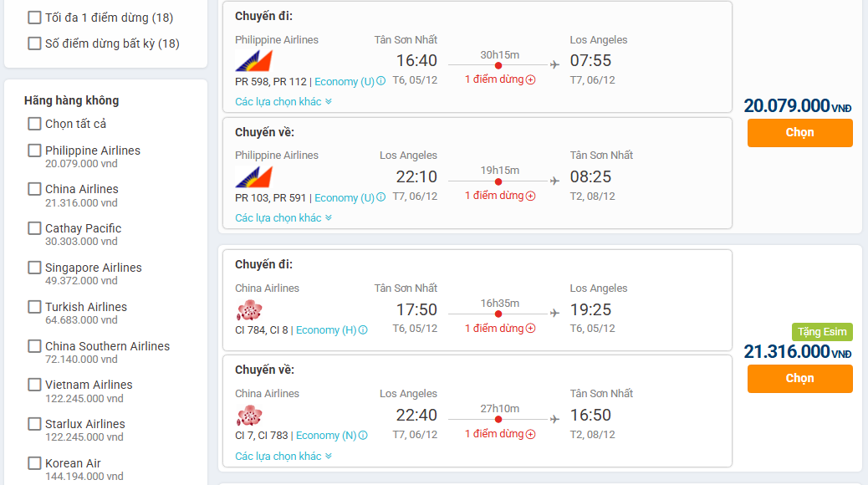Click plus icon on 30h15m stopover
Viewport: 868px width, 485px height.
point(530,80)
